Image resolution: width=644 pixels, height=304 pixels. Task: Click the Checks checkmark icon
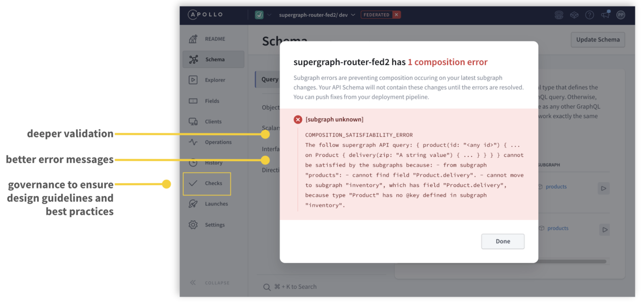193,183
